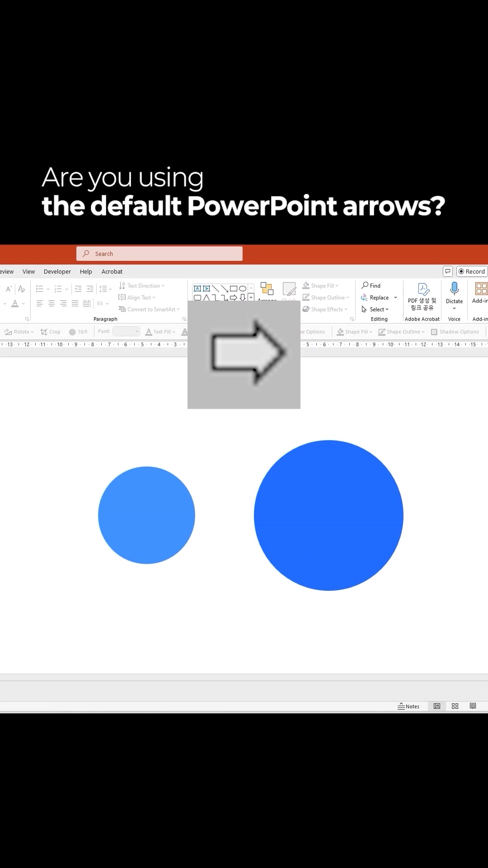The image size is (488, 868).
Task: Click the increase indent icon
Action: point(90,288)
